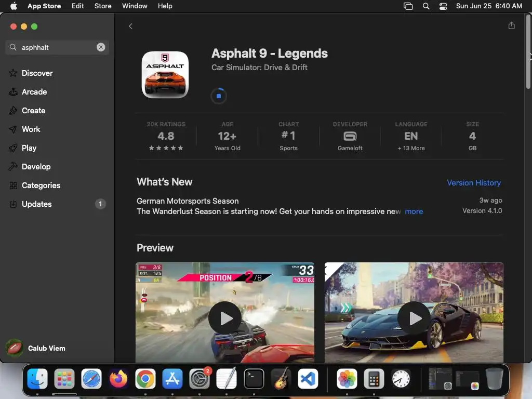Click the vertical scrollbar of the page
532x399 pixels.
(x=528, y=52)
